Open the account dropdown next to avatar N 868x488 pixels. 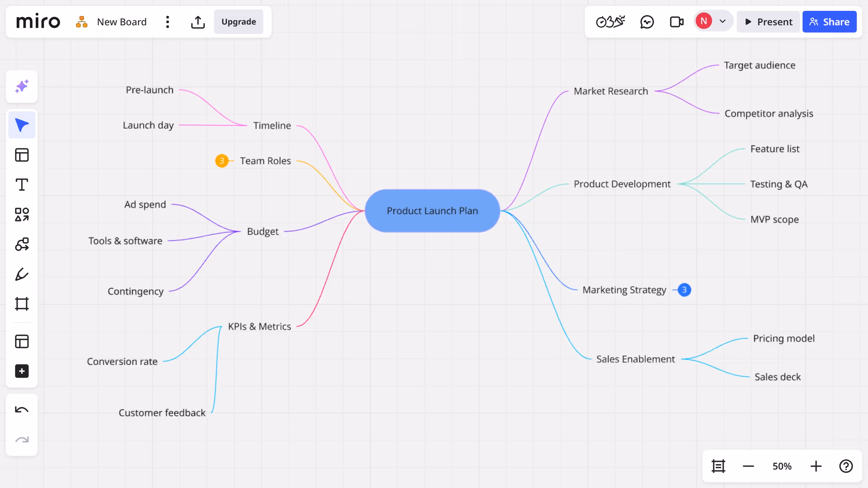pos(723,21)
